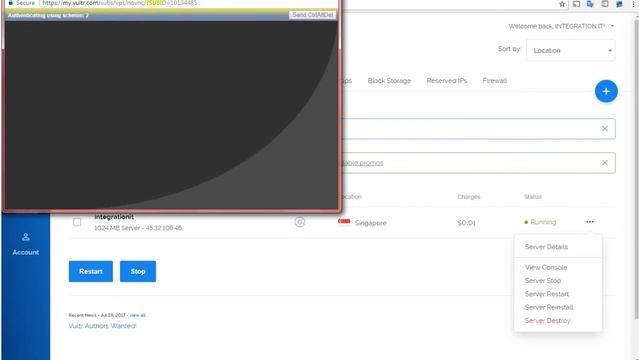Click the $0.01 charges value
Viewport: 640px width, 360px height.
click(x=467, y=223)
